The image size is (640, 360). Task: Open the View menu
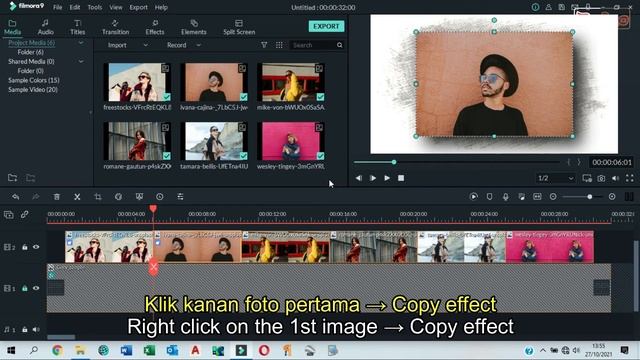pyautogui.click(x=116, y=7)
